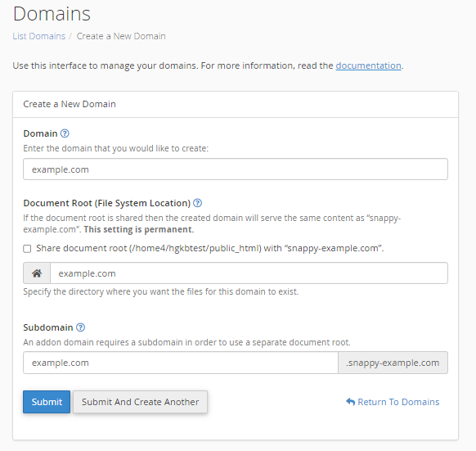The width and height of the screenshot is (476, 451).
Task: Submit the new domain form
Action: [47, 402]
